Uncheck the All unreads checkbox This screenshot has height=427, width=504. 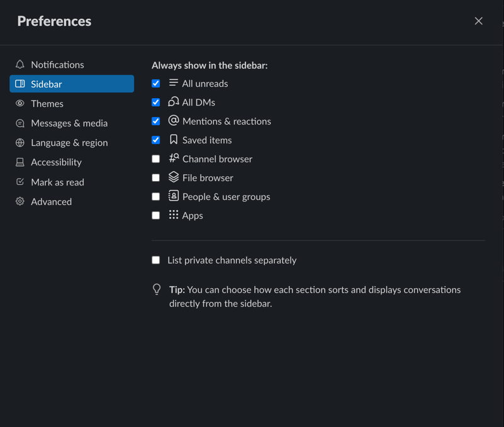156,84
